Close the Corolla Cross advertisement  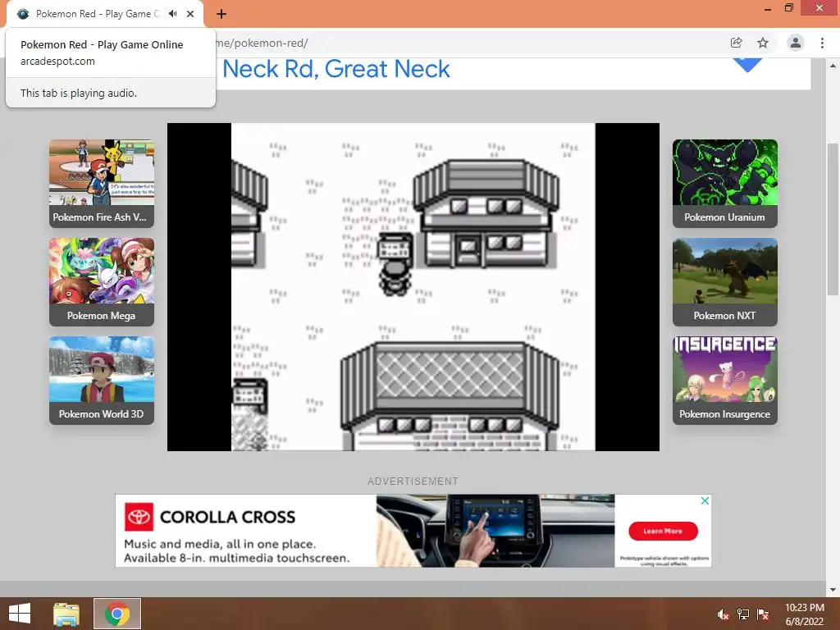point(705,500)
